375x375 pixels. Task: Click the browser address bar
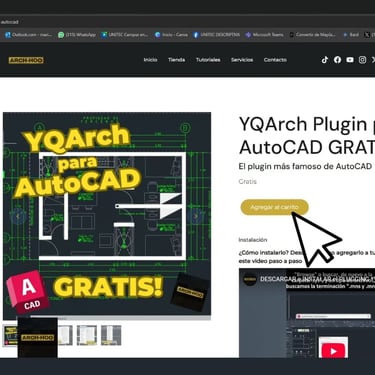pyautogui.click(x=187, y=22)
